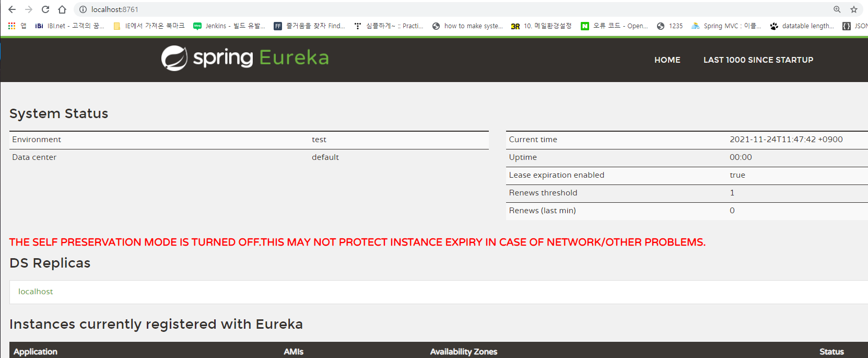The width and height of the screenshot is (868, 358).
Task: Click the 'true' lease expiration value
Action: [x=737, y=175]
